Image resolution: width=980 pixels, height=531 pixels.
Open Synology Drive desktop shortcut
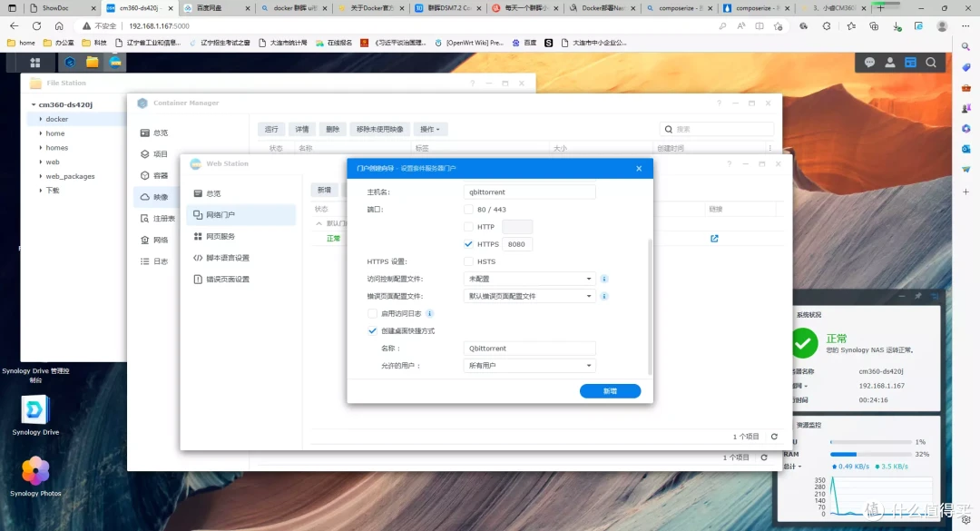point(35,416)
